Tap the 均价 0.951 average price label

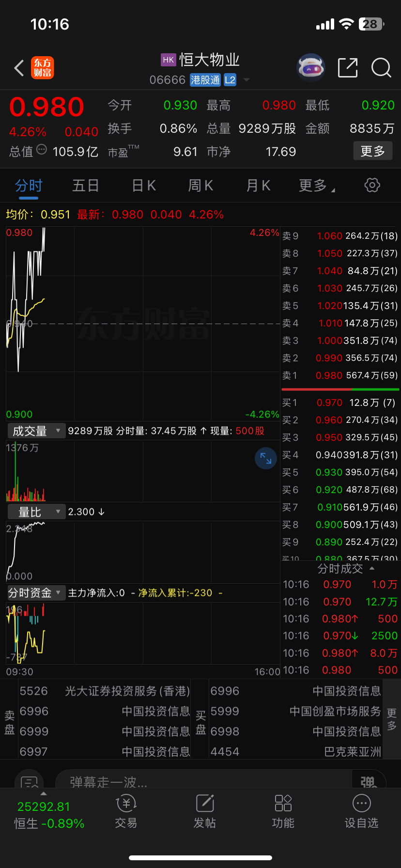[38, 215]
